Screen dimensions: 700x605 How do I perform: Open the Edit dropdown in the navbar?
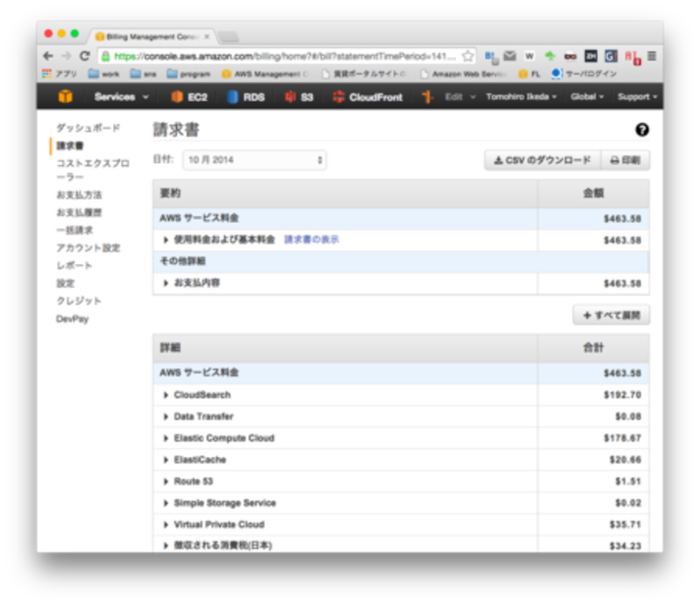pos(460,97)
